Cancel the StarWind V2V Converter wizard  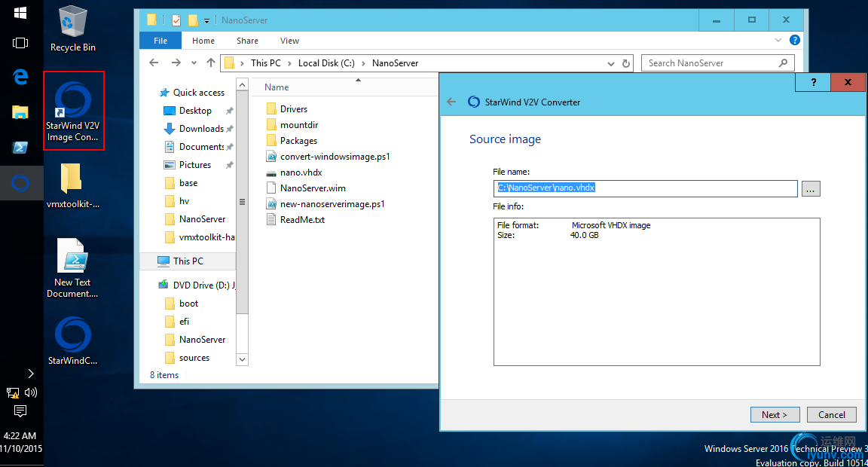tap(831, 414)
